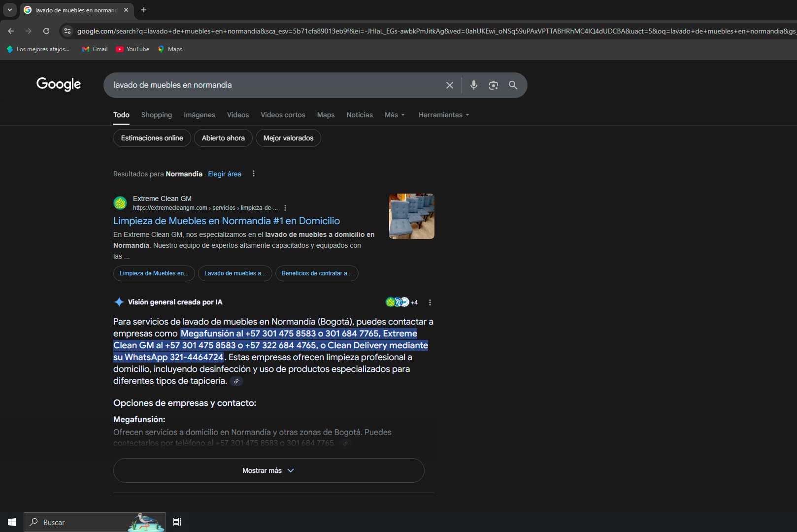Go to Google home via logo
797x532 pixels.
(59, 84)
